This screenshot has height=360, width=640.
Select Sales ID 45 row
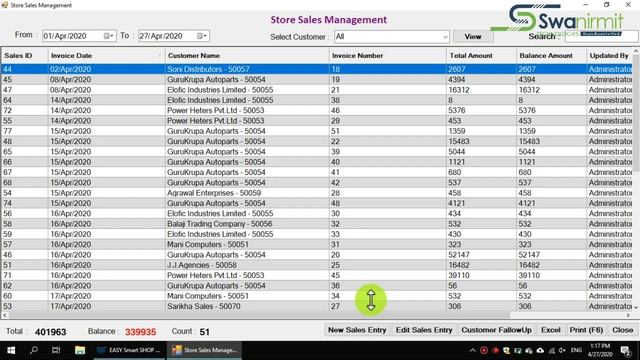coord(316,80)
